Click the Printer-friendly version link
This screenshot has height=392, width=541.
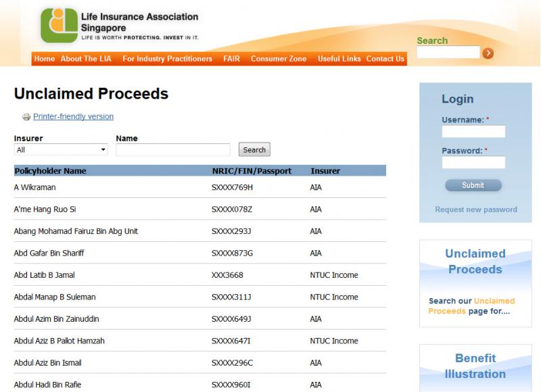(x=73, y=116)
